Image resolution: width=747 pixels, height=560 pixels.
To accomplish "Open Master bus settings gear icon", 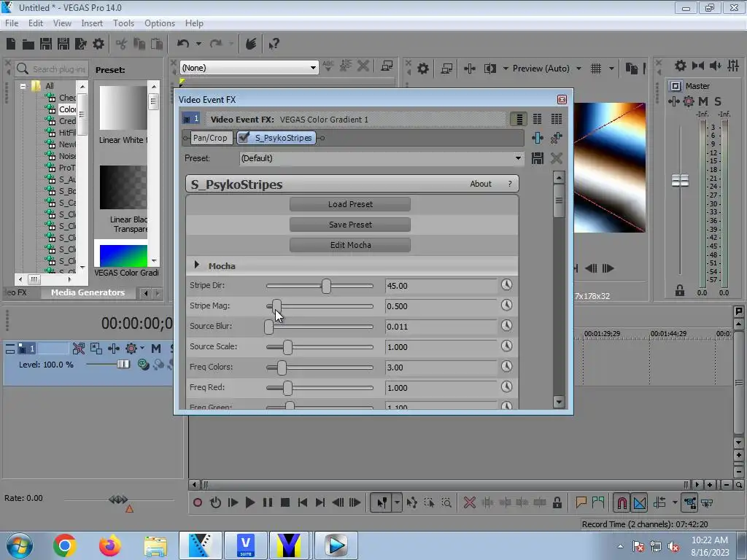I will pos(689,101).
